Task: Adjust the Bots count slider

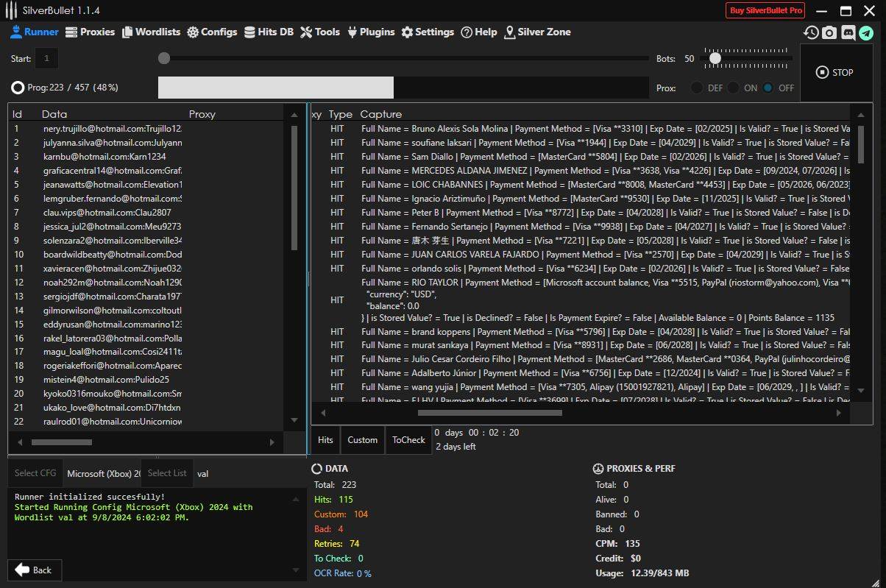Action: 715,58
